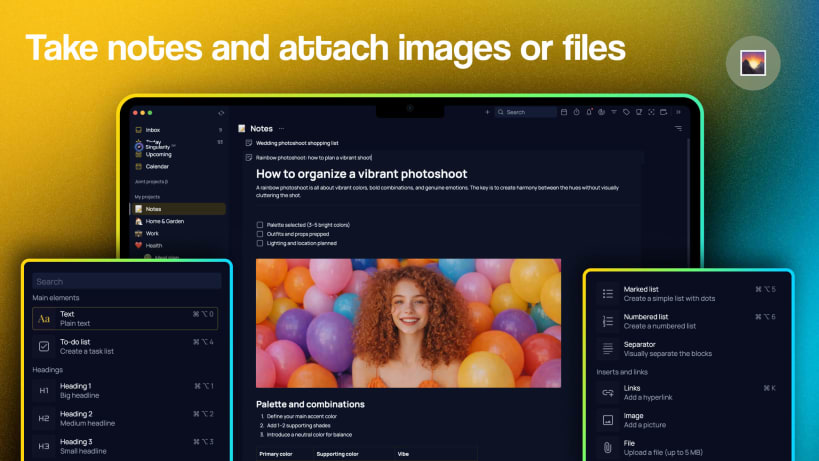Click 'Add 1-2 supporting shades' list item
This screenshot has width=819, height=461.
298,425
